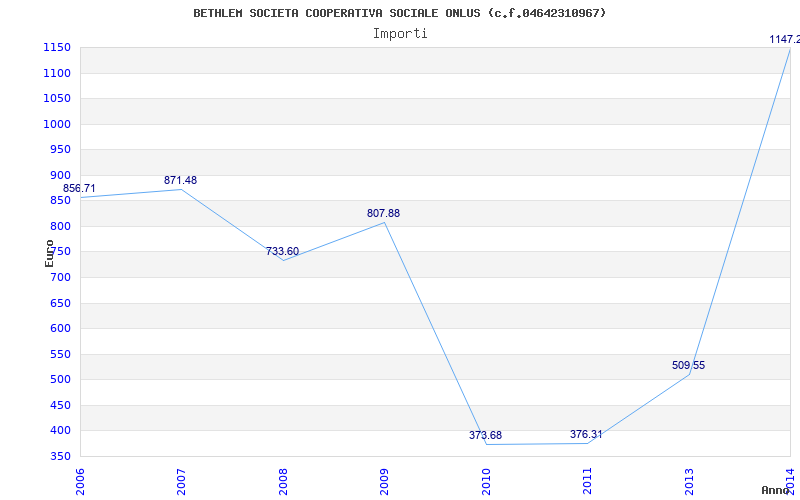Screen dimensions: 800x500
Task: Select the 1147.2 peak value label
Action: click(785, 39)
